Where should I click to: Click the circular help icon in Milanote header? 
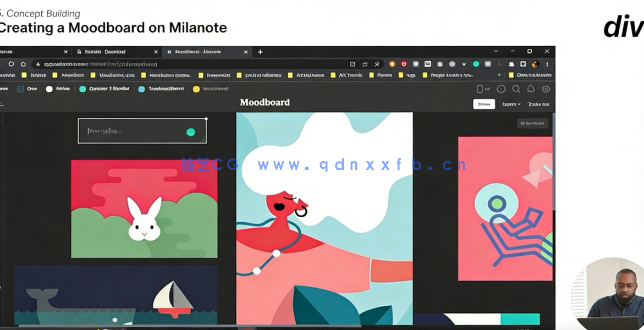[501, 89]
